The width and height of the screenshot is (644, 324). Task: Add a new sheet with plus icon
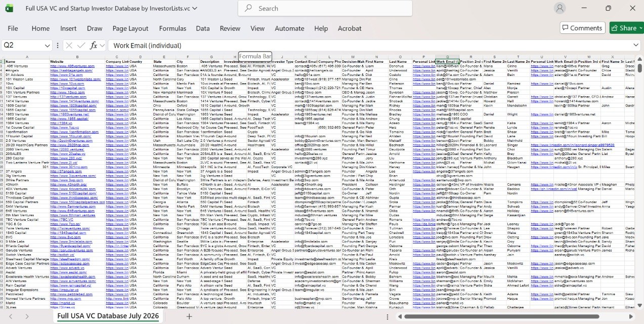pyautogui.click(x=189, y=316)
